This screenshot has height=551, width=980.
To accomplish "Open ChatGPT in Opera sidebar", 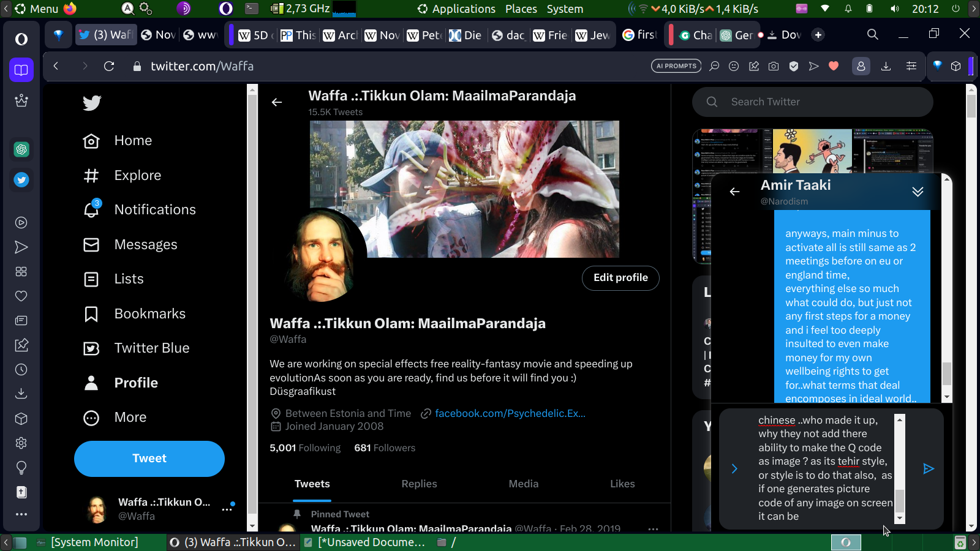I will tap(21, 149).
